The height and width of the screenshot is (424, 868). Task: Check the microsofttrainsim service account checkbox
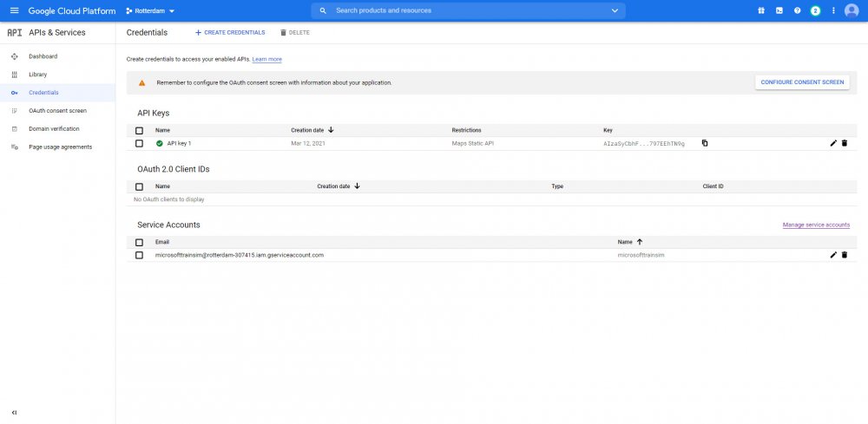pos(139,255)
